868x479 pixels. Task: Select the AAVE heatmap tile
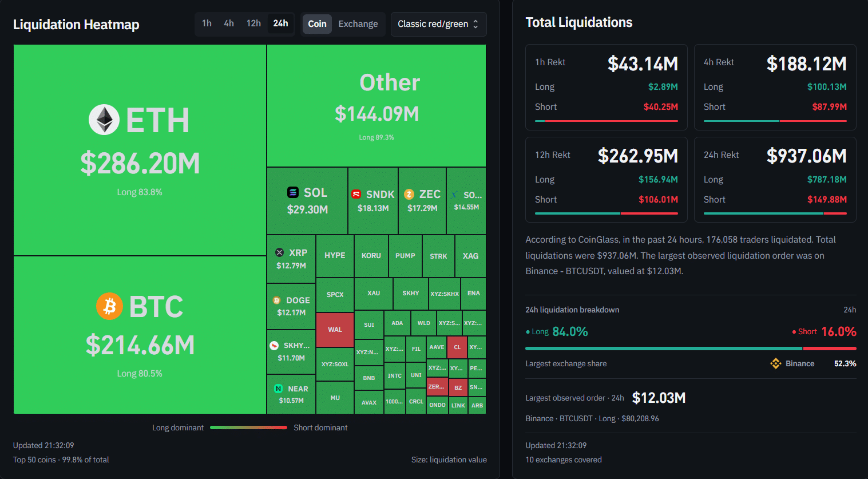point(437,347)
